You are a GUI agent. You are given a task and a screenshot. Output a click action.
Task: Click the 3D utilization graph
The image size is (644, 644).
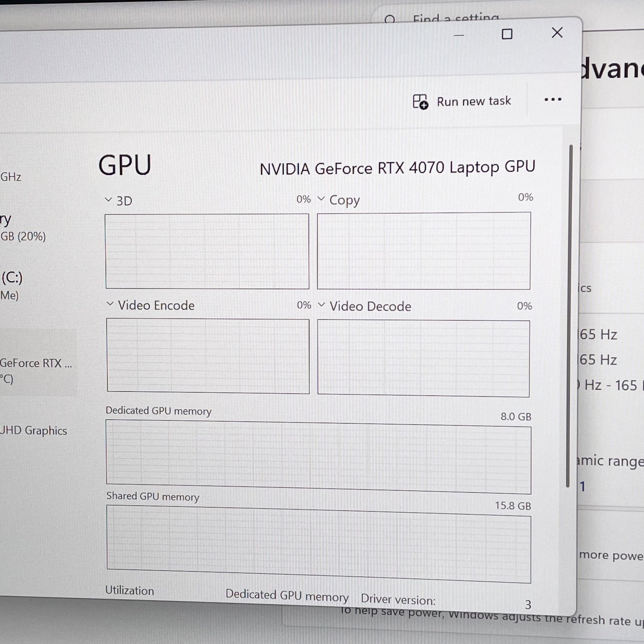[x=207, y=251]
